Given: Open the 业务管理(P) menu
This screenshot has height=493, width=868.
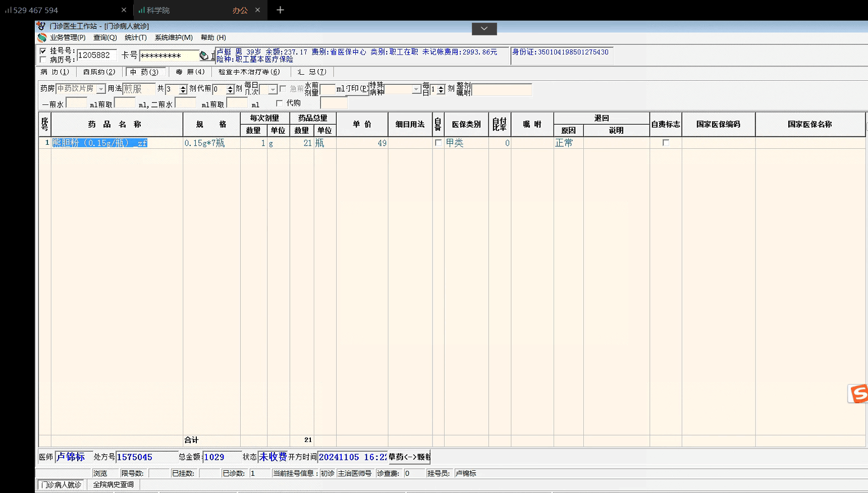Looking at the screenshot, I should (68, 37).
